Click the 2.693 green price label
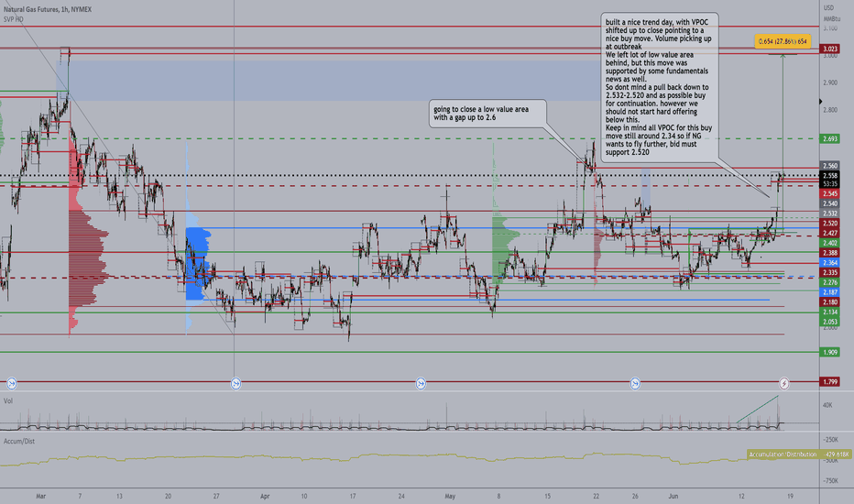Viewport: 854px width, 504px height. tap(830, 139)
